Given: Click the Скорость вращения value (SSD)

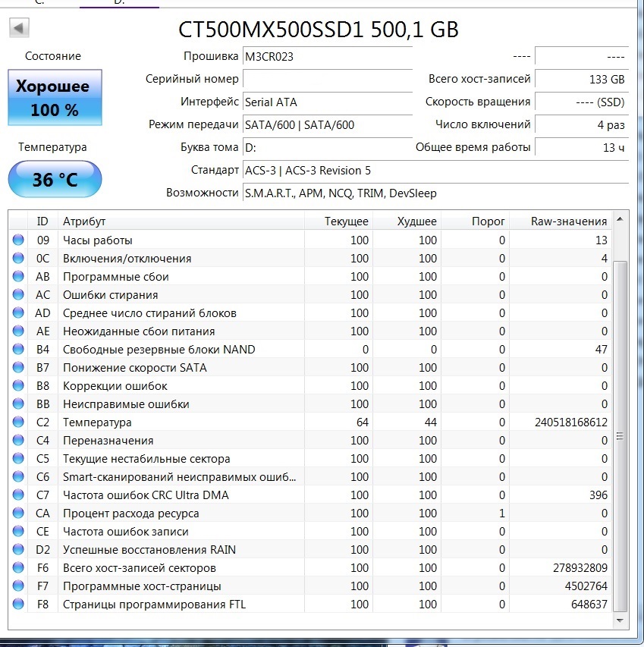Looking at the screenshot, I should coord(582,102).
